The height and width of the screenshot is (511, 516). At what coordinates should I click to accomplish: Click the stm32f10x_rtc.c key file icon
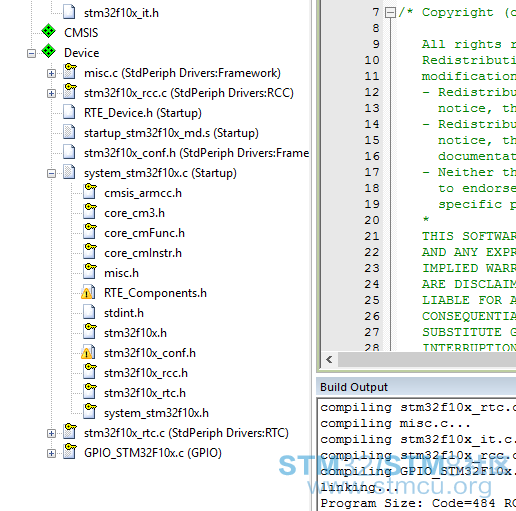pyautogui.click(x=70, y=431)
